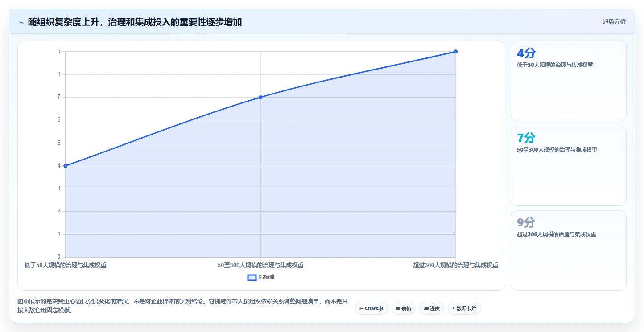The height and width of the screenshot is (332, 644).
Task: Click x-axis label 低于50人规模的治理与集成权重
Action: click(x=66, y=265)
